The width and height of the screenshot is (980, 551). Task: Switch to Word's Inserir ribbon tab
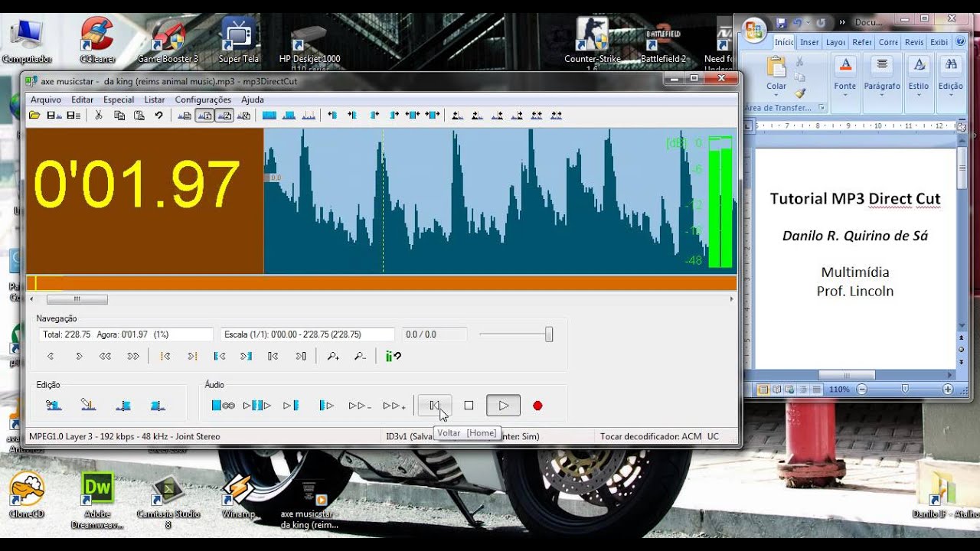tap(809, 43)
